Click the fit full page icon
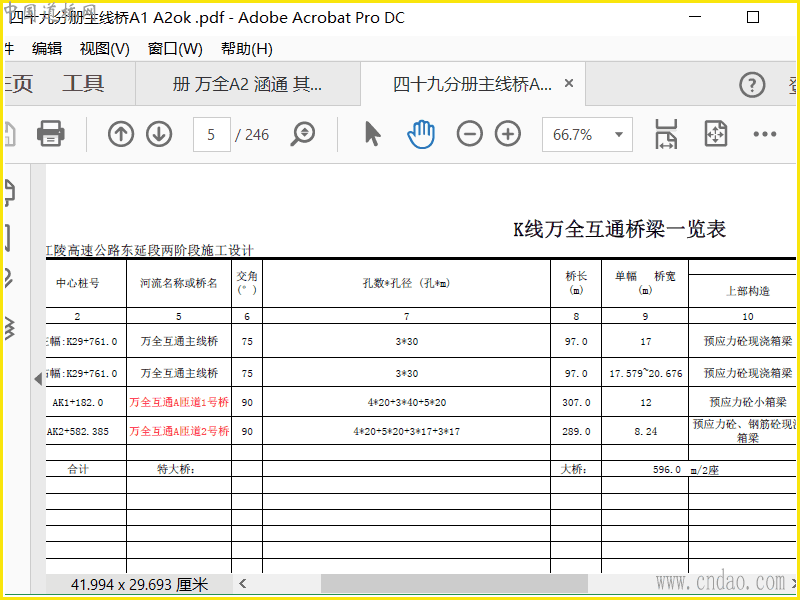 coord(715,134)
